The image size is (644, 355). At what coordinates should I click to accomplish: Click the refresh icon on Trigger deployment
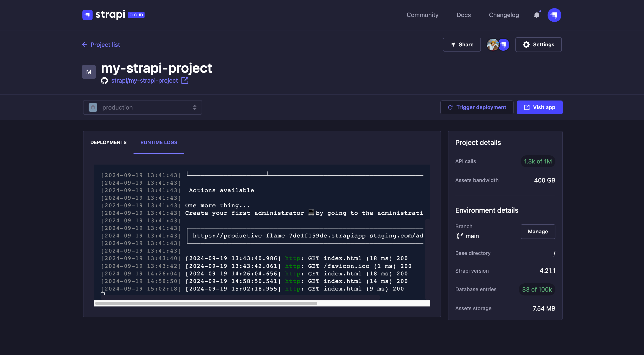[x=450, y=107]
